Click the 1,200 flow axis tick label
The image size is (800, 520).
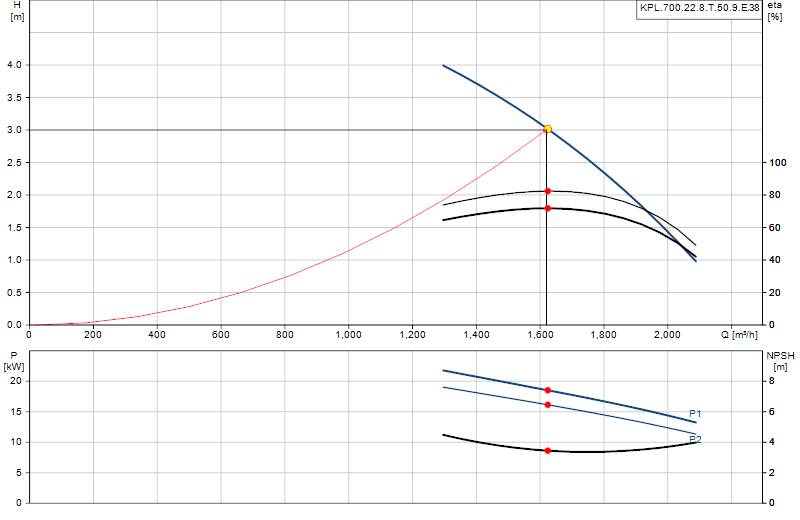click(x=412, y=335)
